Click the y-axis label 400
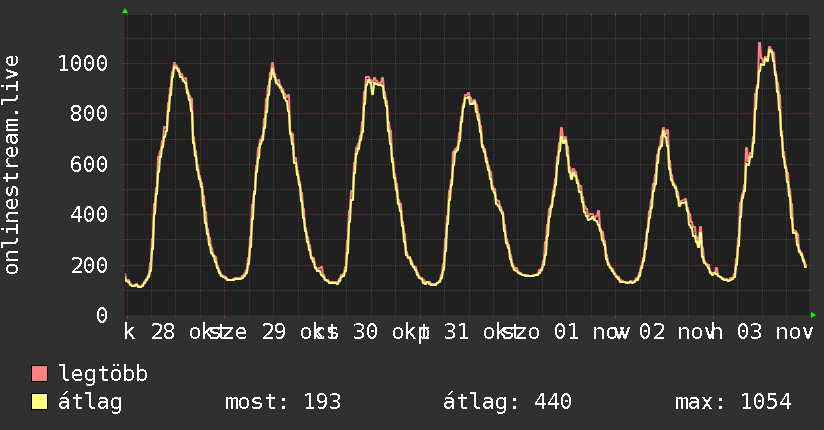 tap(89, 214)
